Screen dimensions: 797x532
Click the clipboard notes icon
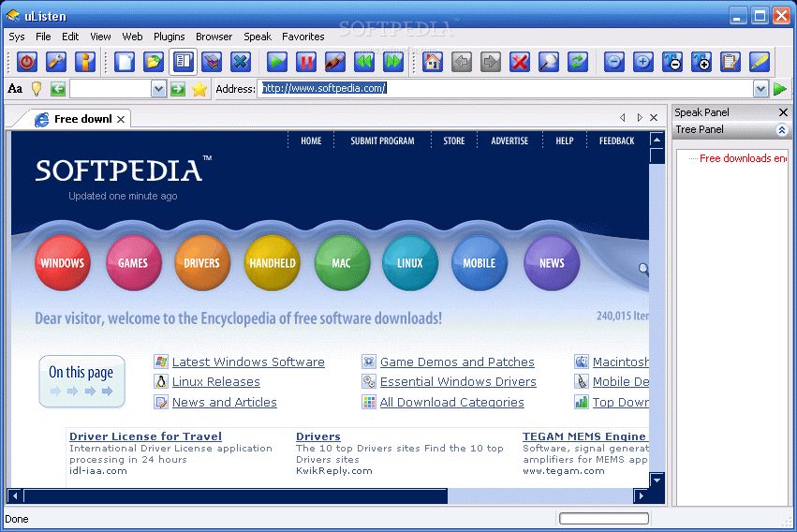(730, 62)
